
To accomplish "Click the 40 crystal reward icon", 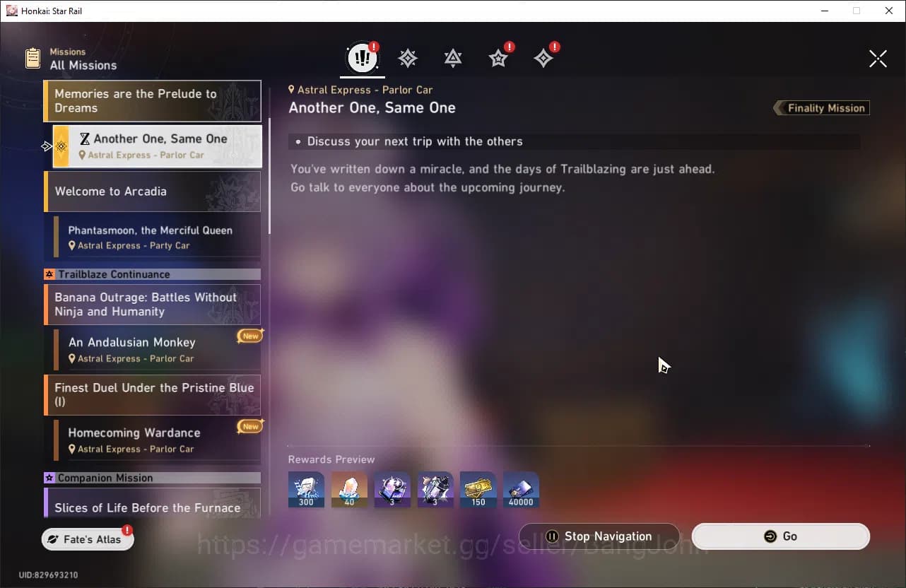I will point(349,490).
